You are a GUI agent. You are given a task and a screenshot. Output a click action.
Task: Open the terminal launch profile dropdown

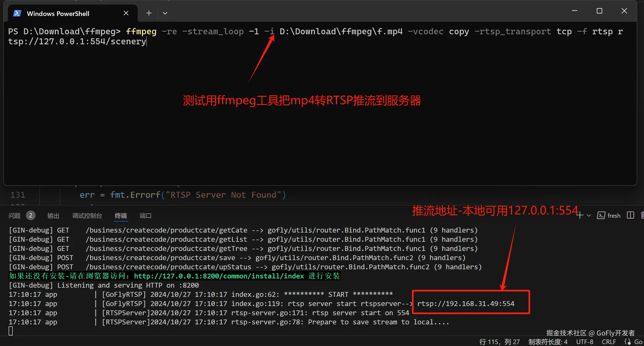pyautogui.click(x=589, y=216)
